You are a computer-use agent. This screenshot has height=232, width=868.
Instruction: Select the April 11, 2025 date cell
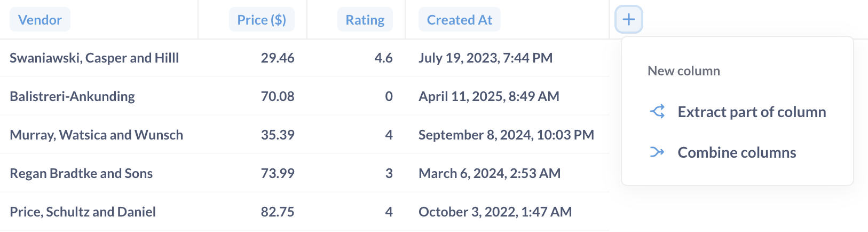coord(488,96)
